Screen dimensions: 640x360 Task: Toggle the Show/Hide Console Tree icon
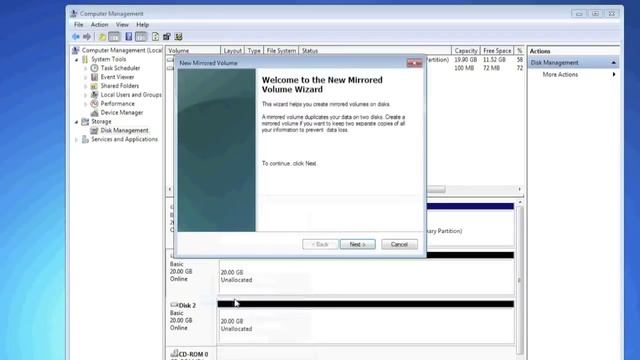coord(114,37)
